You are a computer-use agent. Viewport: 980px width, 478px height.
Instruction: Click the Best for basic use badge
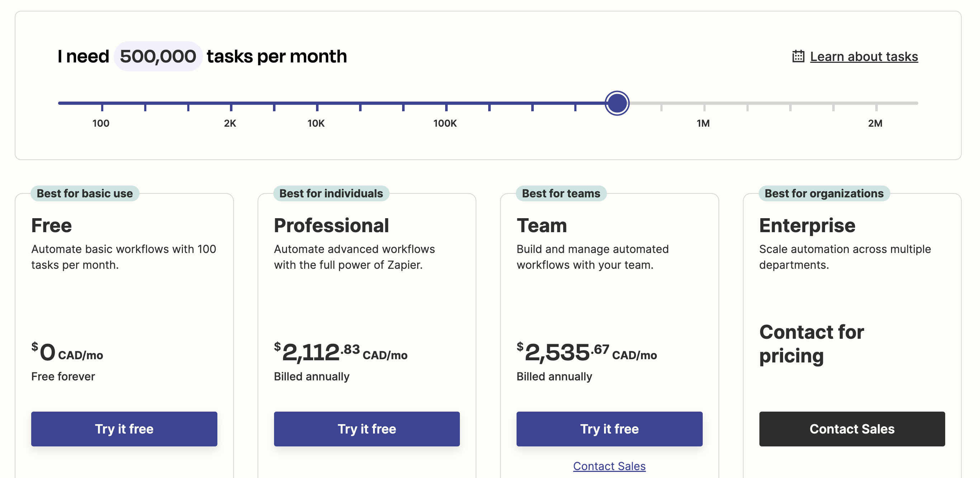tap(84, 193)
